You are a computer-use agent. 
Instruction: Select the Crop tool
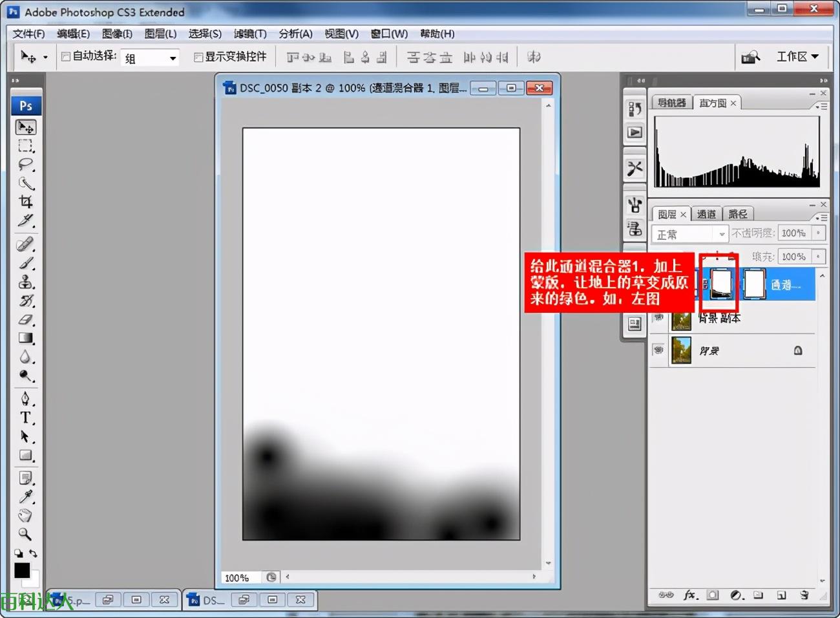coord(26,202)
